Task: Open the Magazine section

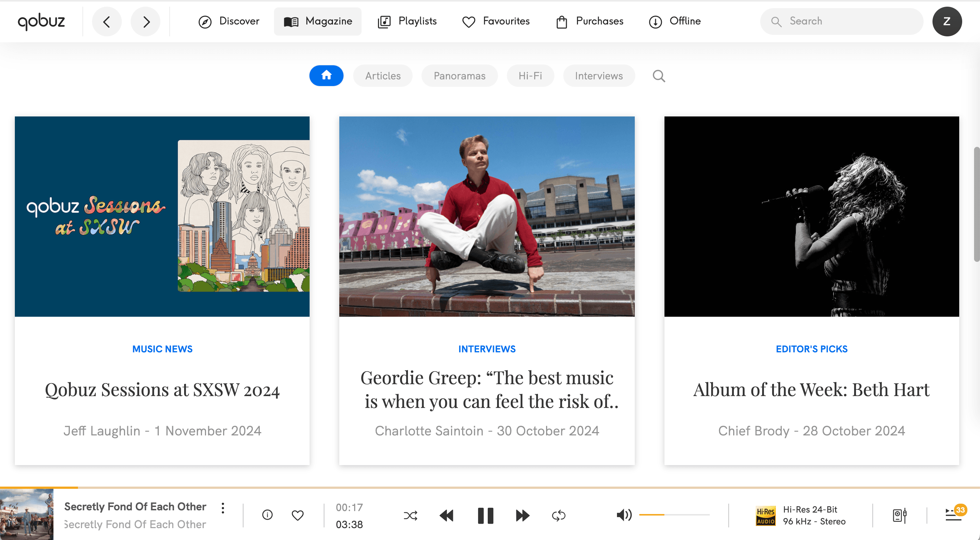Action: (318, 21)
